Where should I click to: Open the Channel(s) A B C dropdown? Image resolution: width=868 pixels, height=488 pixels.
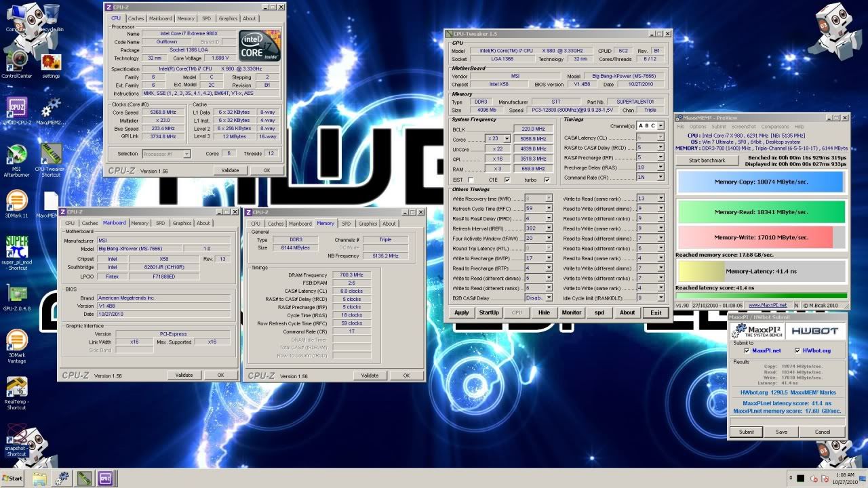(x=660, y=125)
